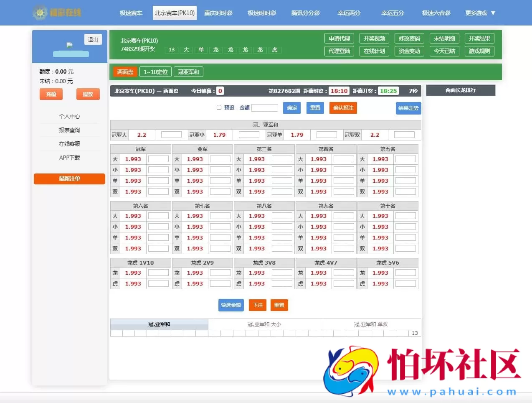View the 游戏规则 game rules
The height and width of the screenshot is (403, 532).
point(479,52)
